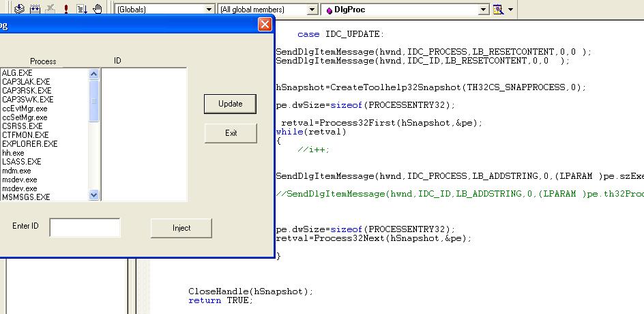Open the WizardBar actions dropdown arrow
Image resolution: width=644 pixels, height=314 pixels.
(x=510, y=9)
